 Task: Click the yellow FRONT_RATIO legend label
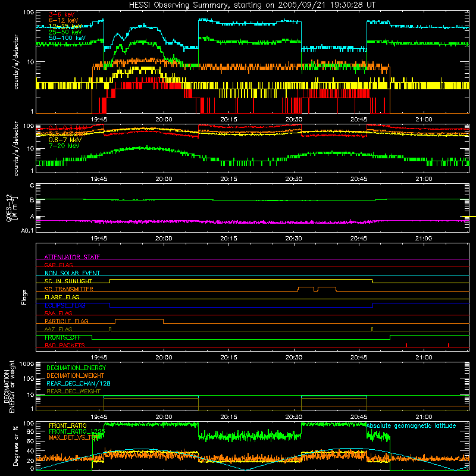[68, 425]
